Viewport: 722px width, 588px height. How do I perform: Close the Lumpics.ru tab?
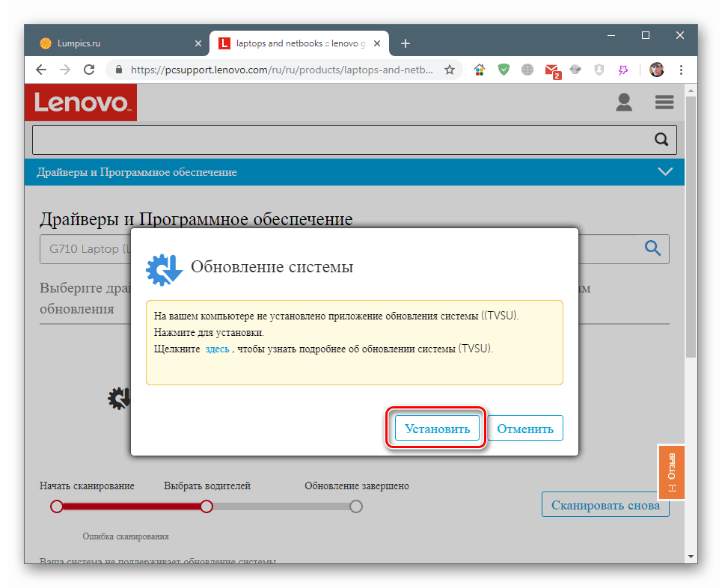tap(198, 43)
